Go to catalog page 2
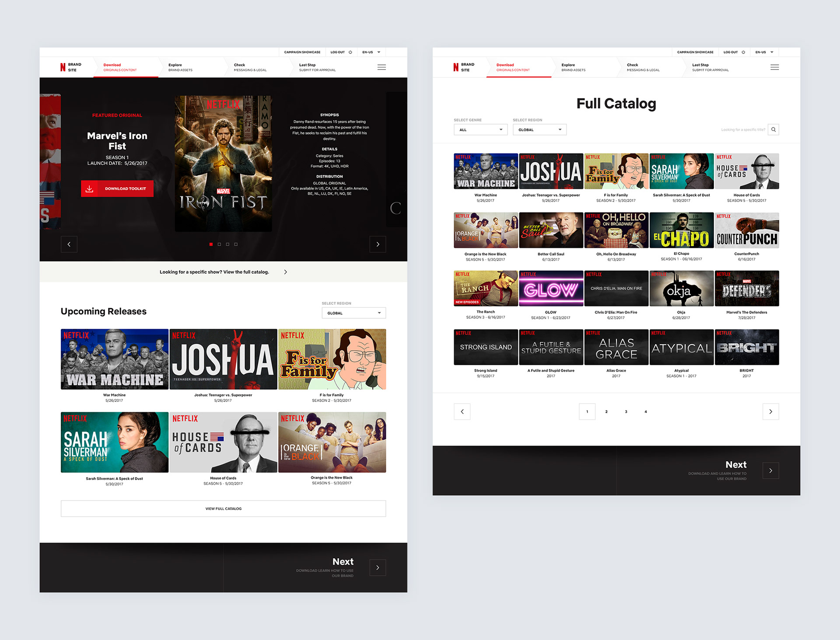Image resolution: width=840 pixels, height=640 pixels. pos(606,411)
